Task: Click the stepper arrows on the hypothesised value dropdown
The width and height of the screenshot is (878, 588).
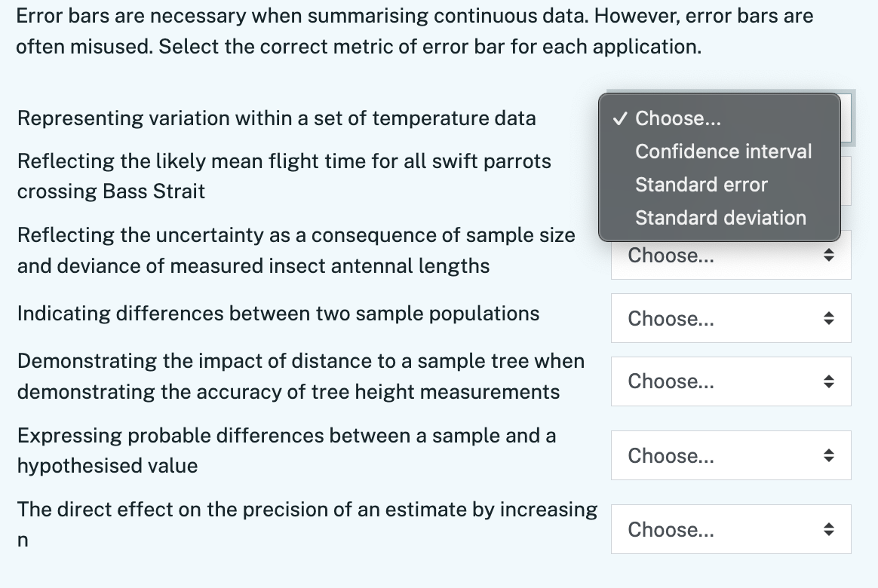Action: click(x=830, y=455)
